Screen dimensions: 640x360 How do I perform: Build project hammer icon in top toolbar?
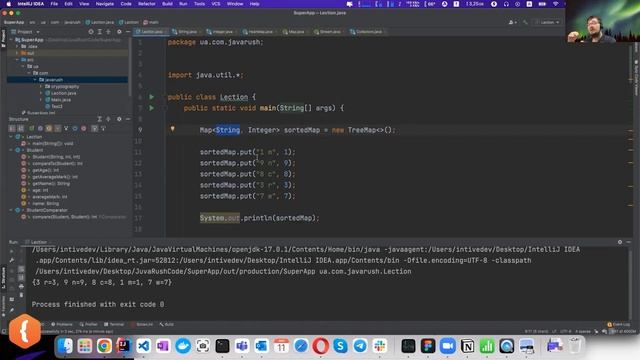525,22
